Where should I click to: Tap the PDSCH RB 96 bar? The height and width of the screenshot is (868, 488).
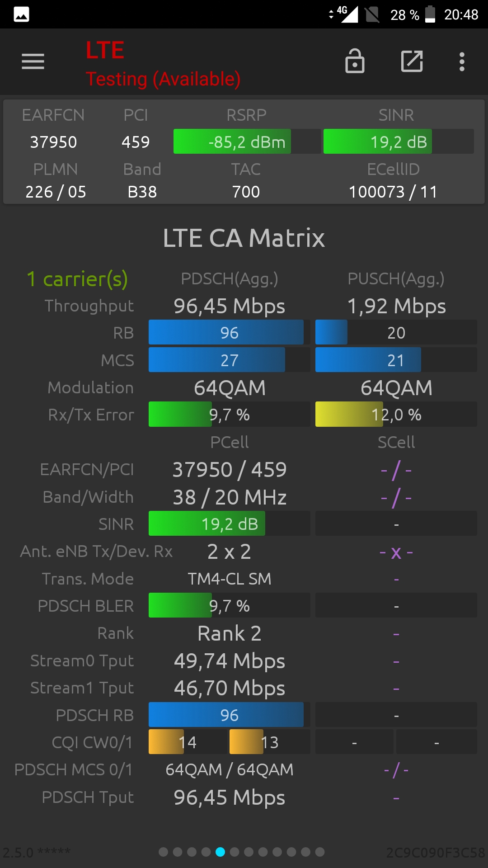click(x=229, y=715)
